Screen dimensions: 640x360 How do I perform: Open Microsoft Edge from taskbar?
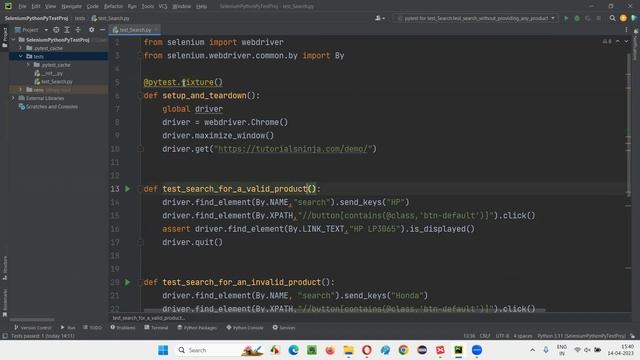293,350
